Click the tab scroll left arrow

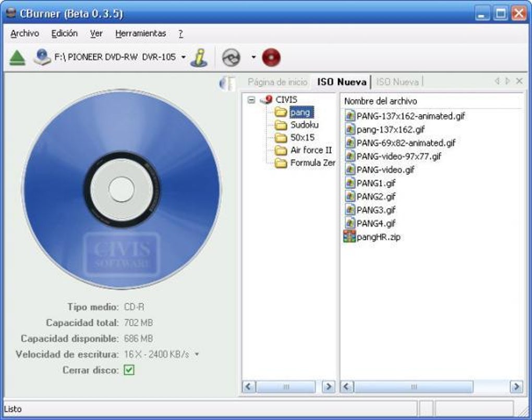(497, 81)
